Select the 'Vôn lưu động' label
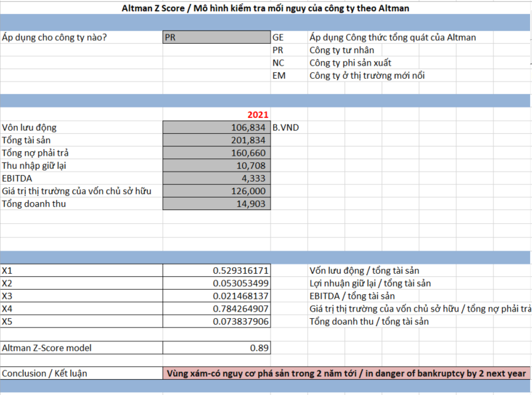The width and height of the screenshot is (532, 395). (x=29, y=127)
